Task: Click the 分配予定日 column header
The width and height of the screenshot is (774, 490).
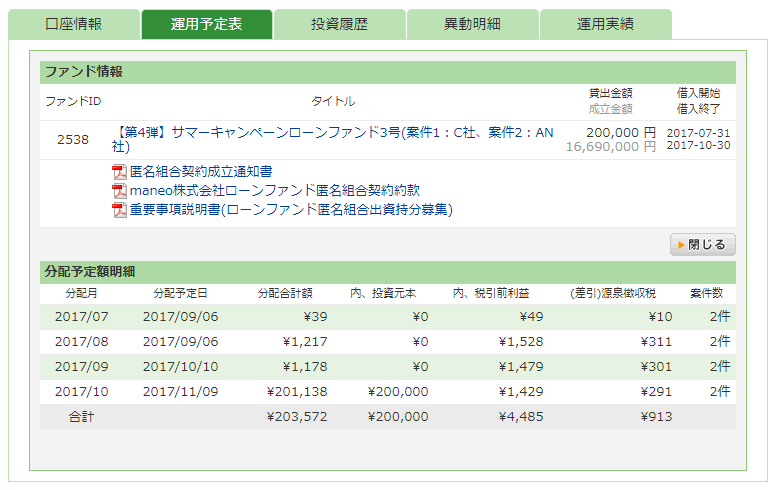Action: tap(181, 294)
